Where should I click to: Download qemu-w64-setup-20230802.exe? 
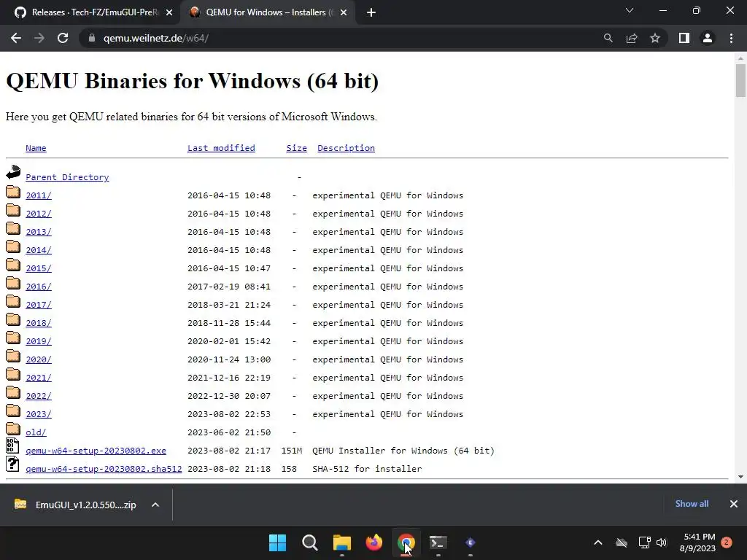[x=96, y=451]
